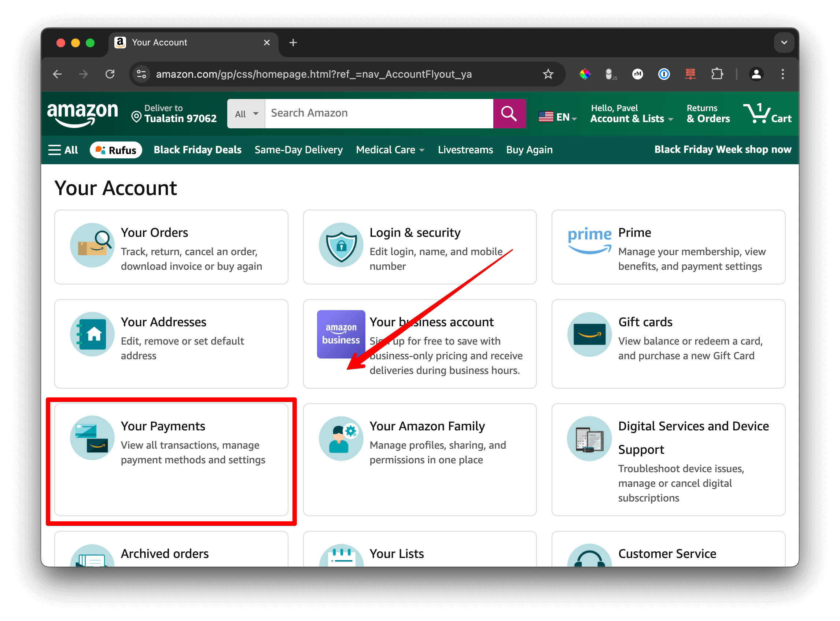Image resolution: width=840 pixels, height=621 pixels.
Task: View site information icon in address bar
Action: tap(141, 74)
